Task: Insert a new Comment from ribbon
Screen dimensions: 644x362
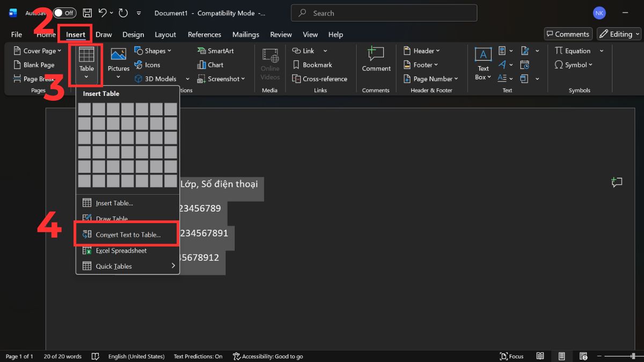Action: click(376, 58)
